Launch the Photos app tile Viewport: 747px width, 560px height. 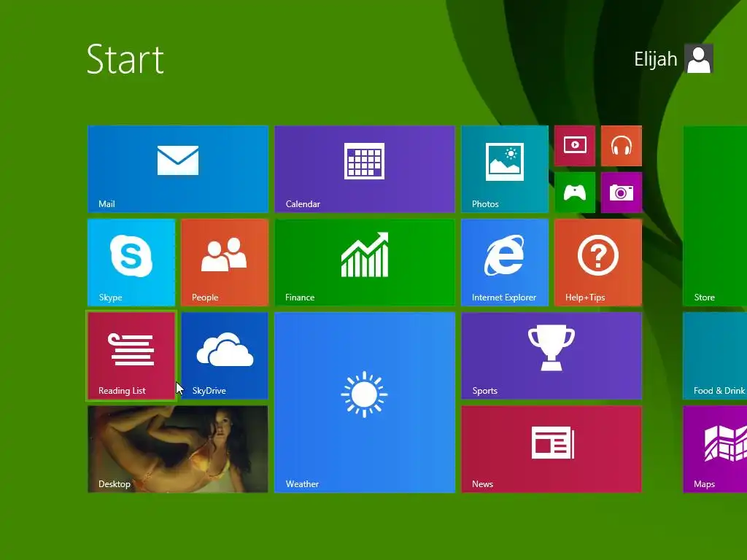505,169
